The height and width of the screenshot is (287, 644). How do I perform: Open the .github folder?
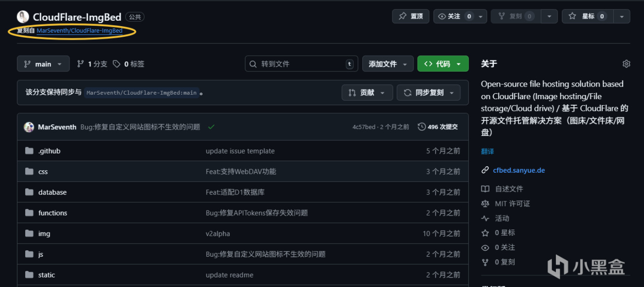click(x=49, y=151)
